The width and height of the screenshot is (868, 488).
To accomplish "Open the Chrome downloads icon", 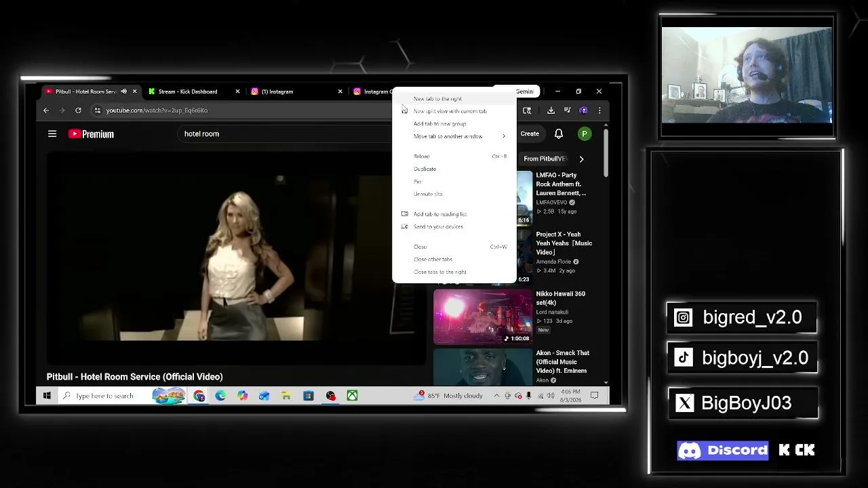I will coord(551,110).
